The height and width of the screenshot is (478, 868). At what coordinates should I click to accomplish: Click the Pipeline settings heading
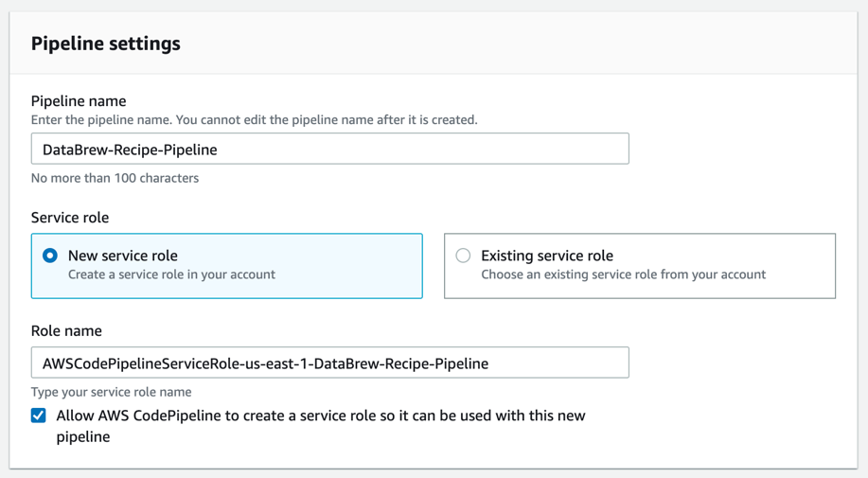pyautogui.click(x=105, y=44)
